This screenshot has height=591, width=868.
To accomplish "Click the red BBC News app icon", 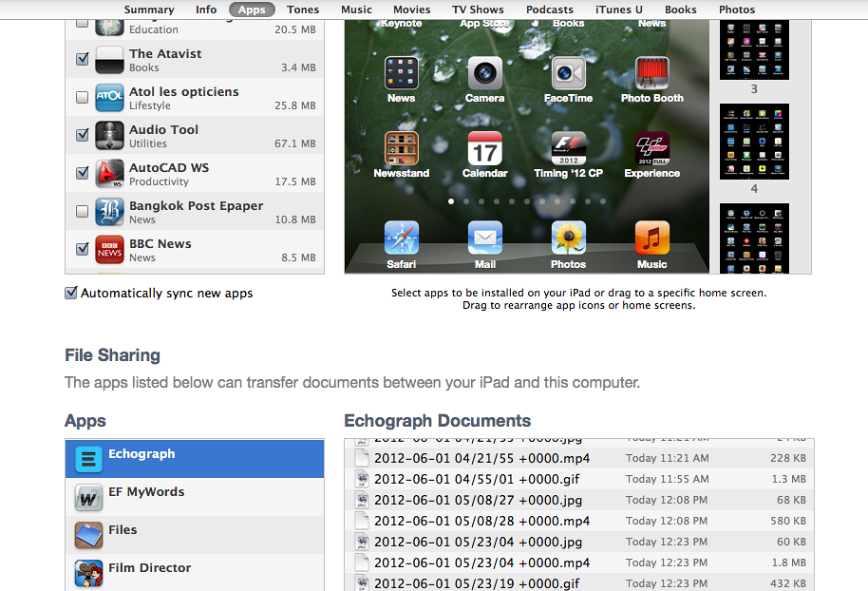I will pos(109,250).
